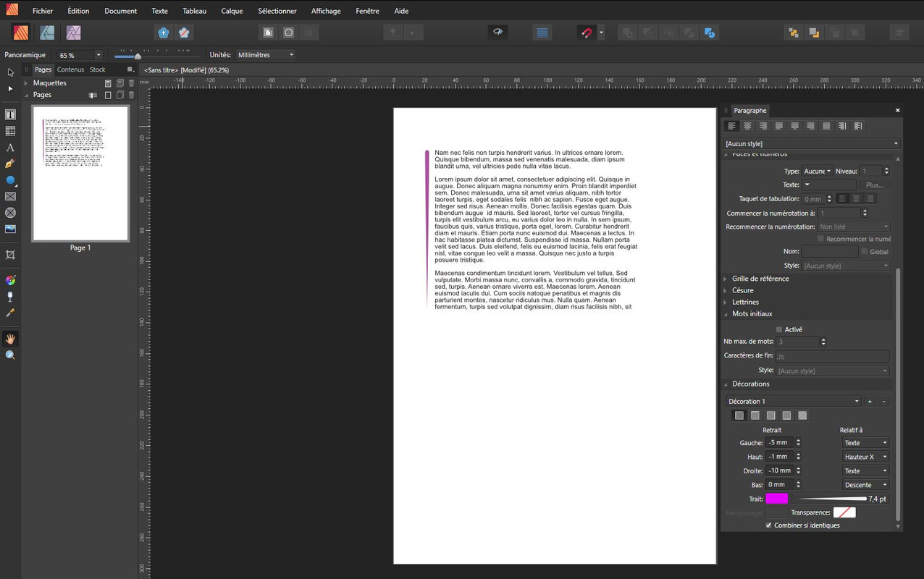924x579 pixels.
Task: Select the Artistic Text tool
Action: [10, 148]
